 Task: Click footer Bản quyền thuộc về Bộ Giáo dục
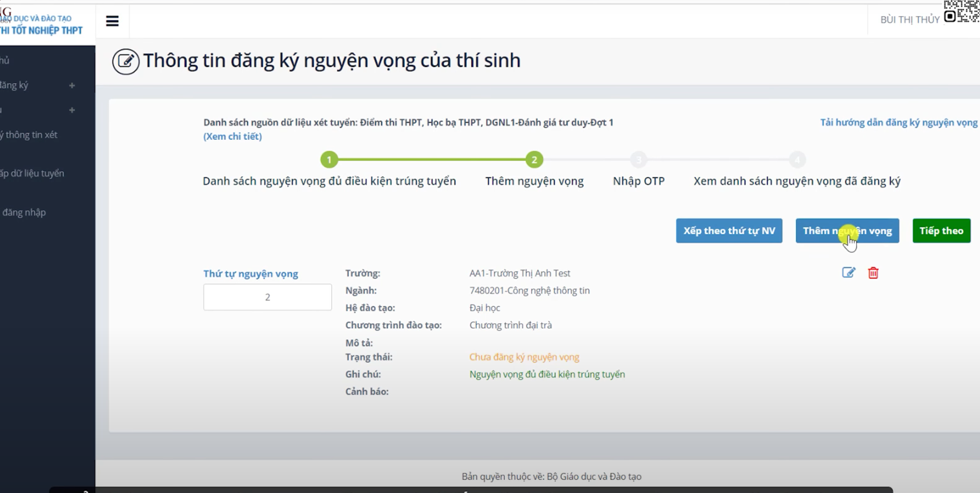point(552,476)
